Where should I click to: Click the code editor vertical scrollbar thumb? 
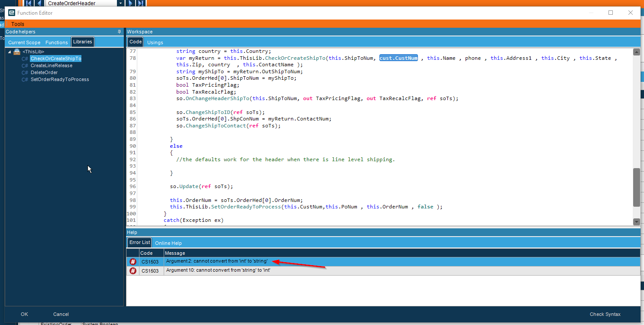pyautogui.click(x=636, y=187)
